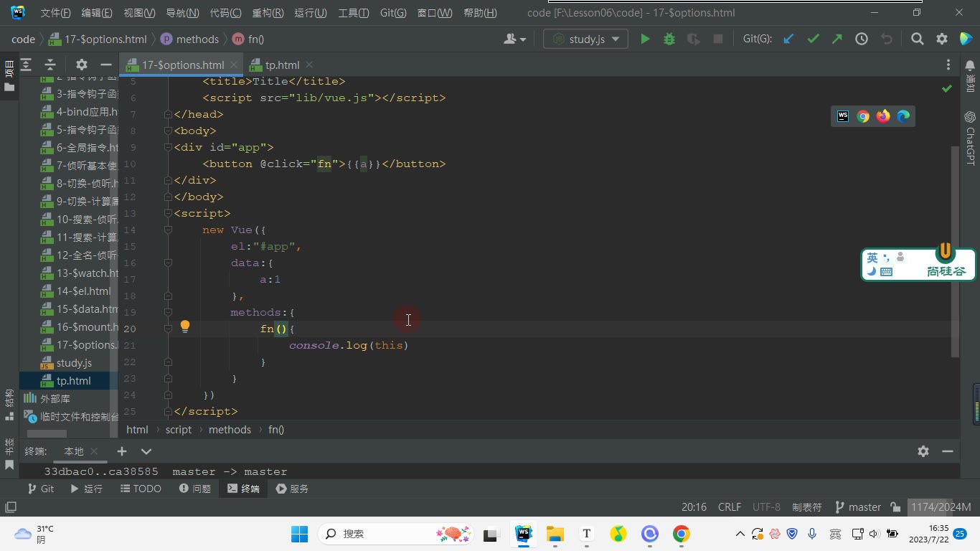The width and height of the screenshot is (980, 551).
Task: Open search everywhere magnifier icon
Action: tap(917, 39)
